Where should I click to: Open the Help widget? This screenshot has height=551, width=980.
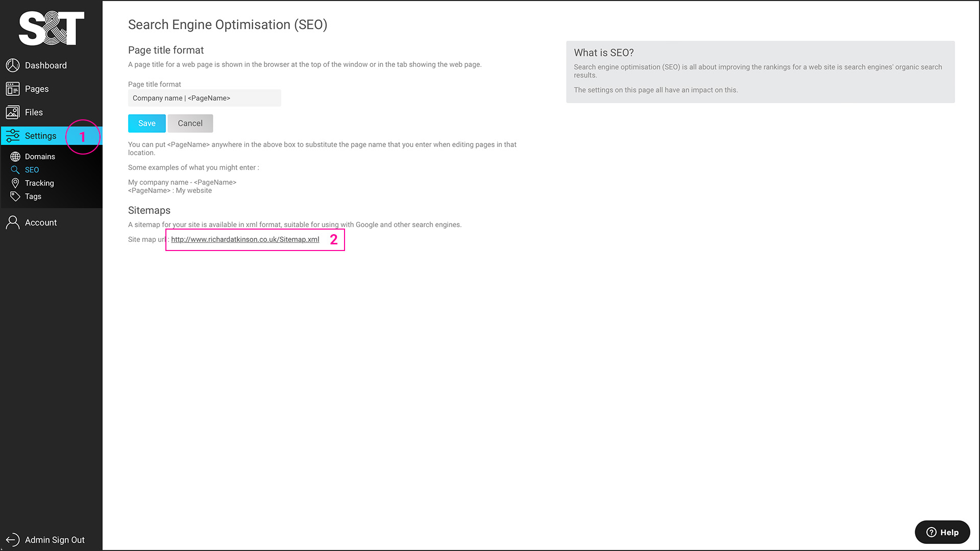tap(942, 532)
